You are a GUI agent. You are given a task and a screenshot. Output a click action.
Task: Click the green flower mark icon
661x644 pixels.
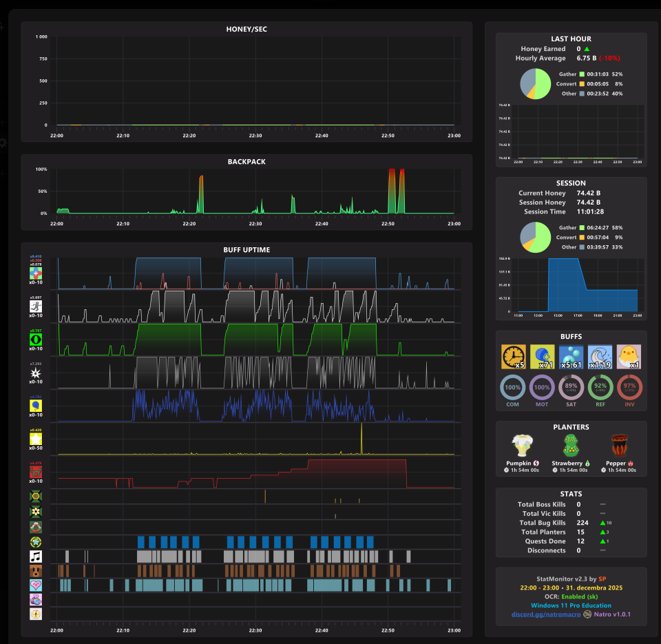(x=36, y=512)
